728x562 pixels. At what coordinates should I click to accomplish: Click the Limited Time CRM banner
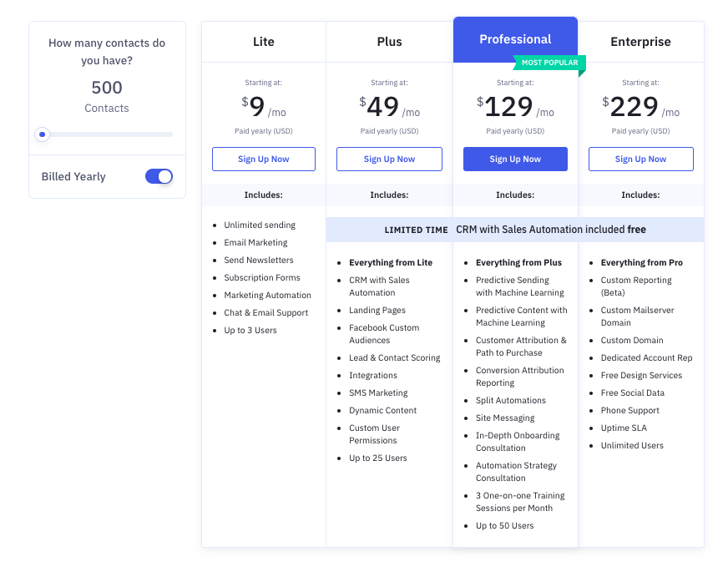click(515, 230)
